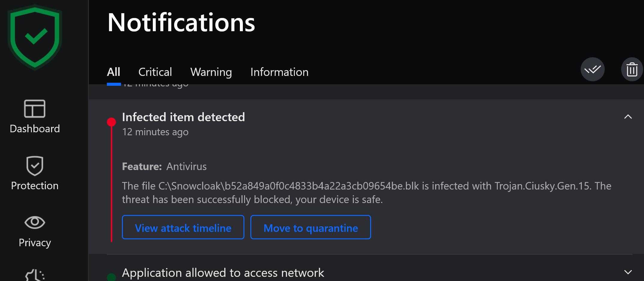This screenshot has width=644, height=281.
Task: Click the Infected item detected title
Action: [183, 117]
